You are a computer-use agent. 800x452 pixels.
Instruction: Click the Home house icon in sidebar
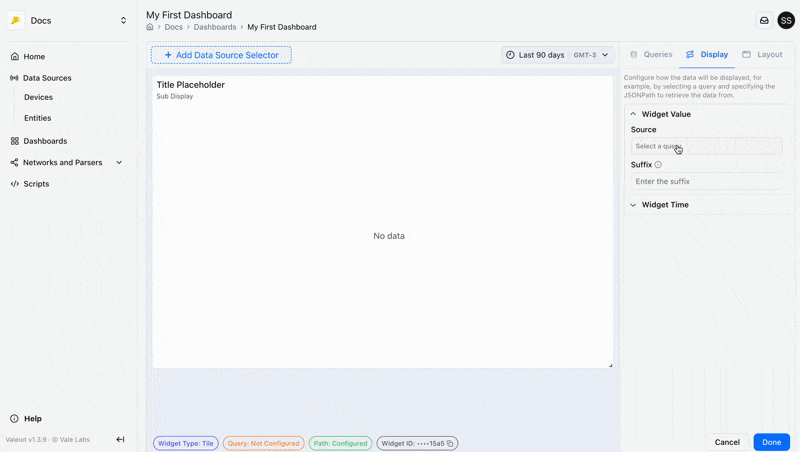click(x=15, y=57)
